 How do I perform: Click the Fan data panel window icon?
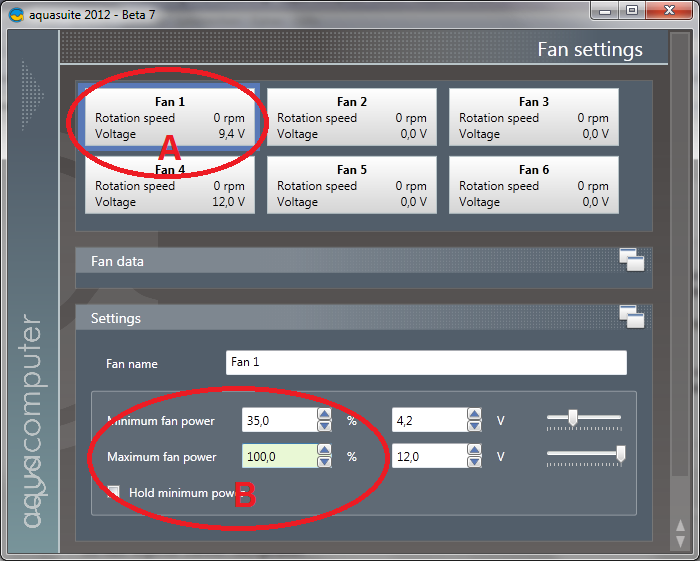[632, 260]
